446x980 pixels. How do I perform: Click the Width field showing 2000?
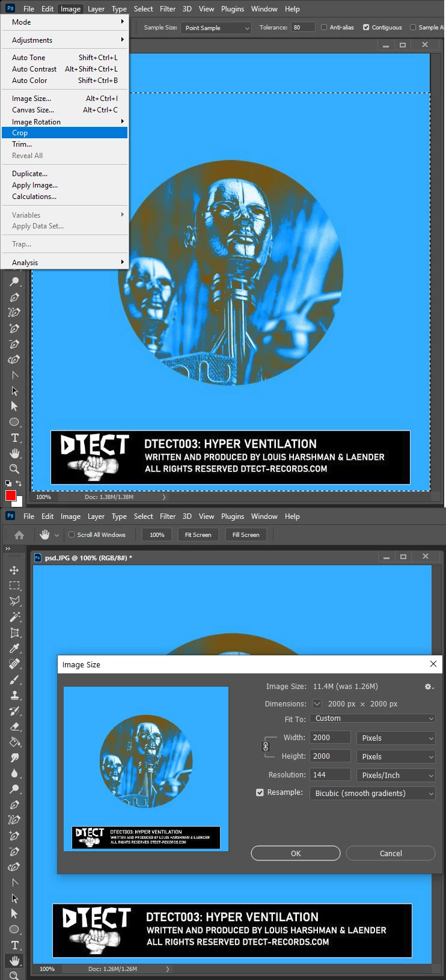coord(331,738)
